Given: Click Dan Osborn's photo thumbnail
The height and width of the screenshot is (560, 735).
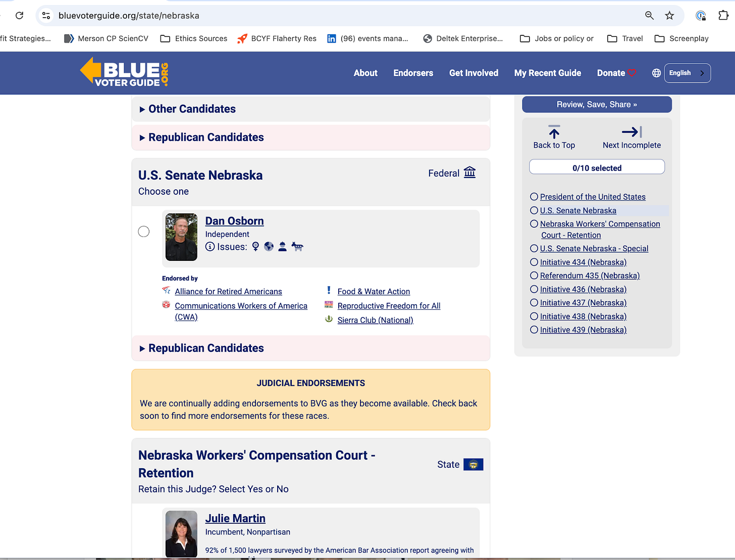Looking at the screenshot, I should click(181, 237).
